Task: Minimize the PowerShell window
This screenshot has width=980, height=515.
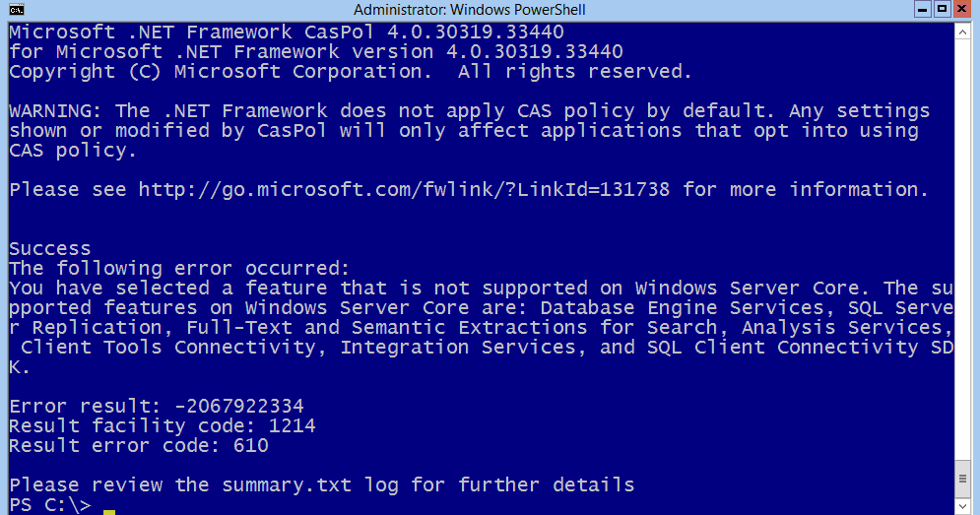Action: 923,9
